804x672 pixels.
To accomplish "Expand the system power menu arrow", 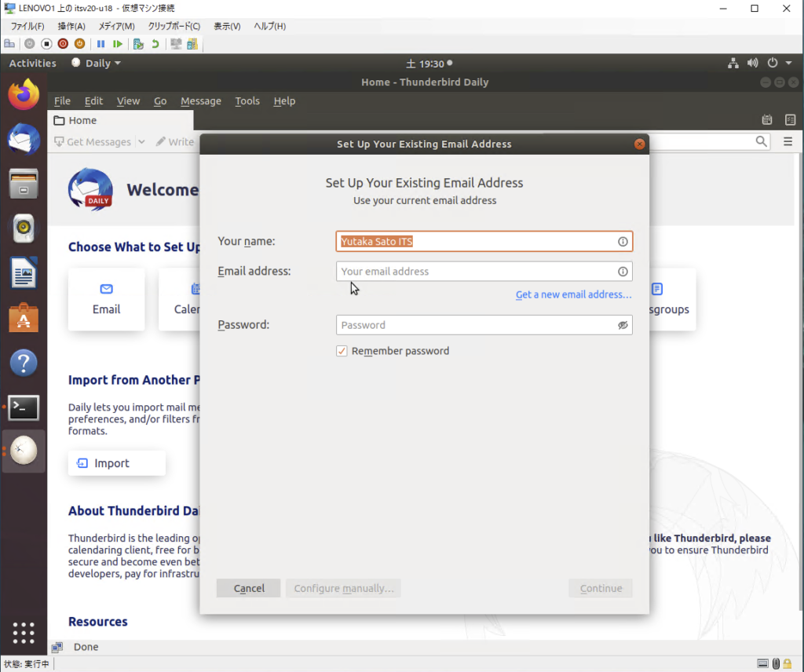I will coord(788,64).
